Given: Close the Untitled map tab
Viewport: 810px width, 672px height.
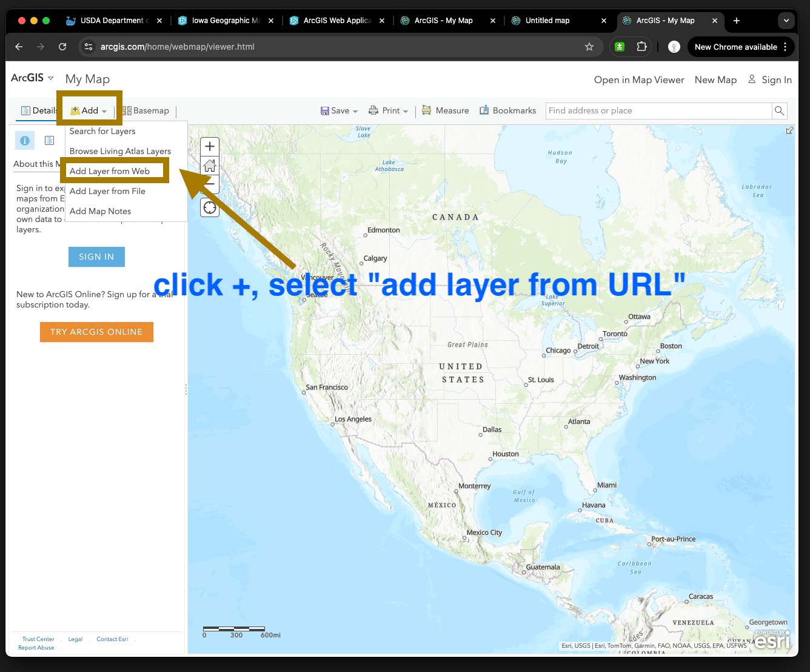Looking at the screenshot, I should 604,21.
